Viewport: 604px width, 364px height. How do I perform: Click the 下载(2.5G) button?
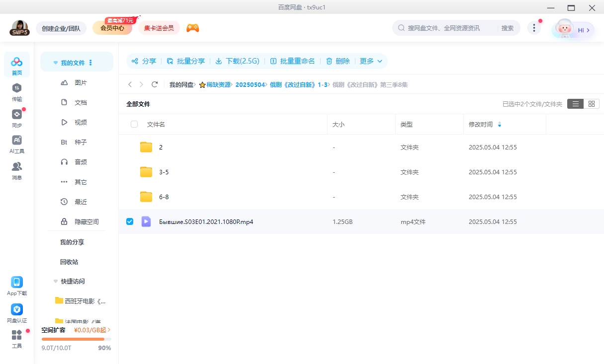click(x=238, y=61)
